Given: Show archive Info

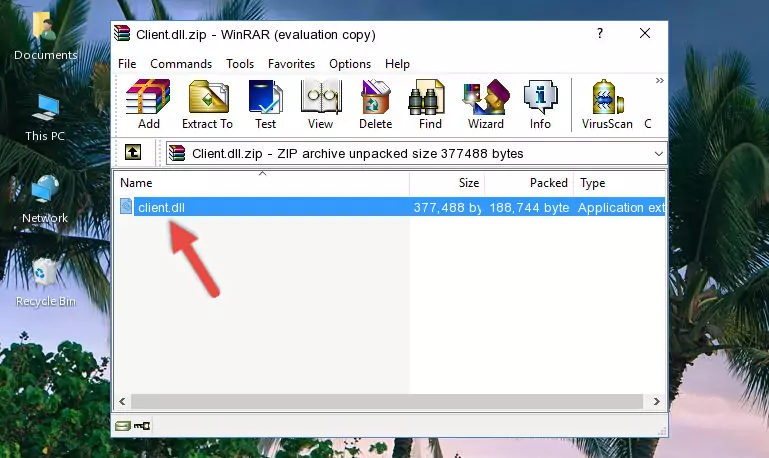Looking at the screenshot, I should pyautogui.click(x=540, y=104).
